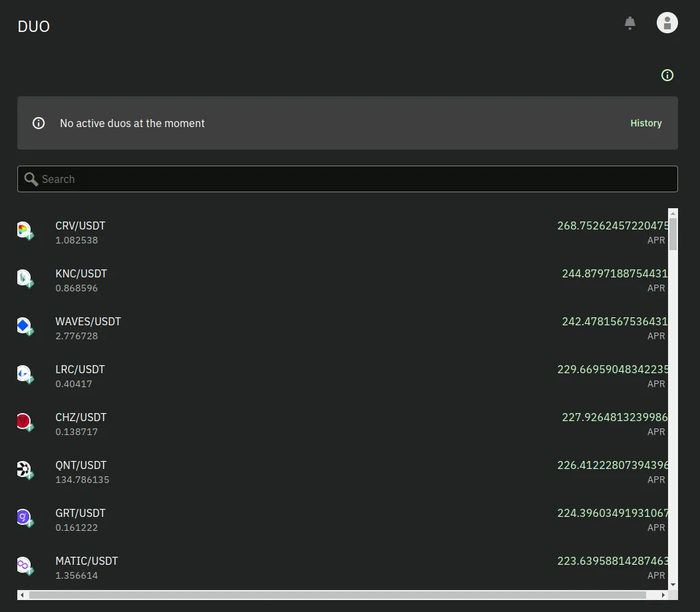Click the WAVES/USDT coin icon
This screenshot has width=700, height=612.
25,327
